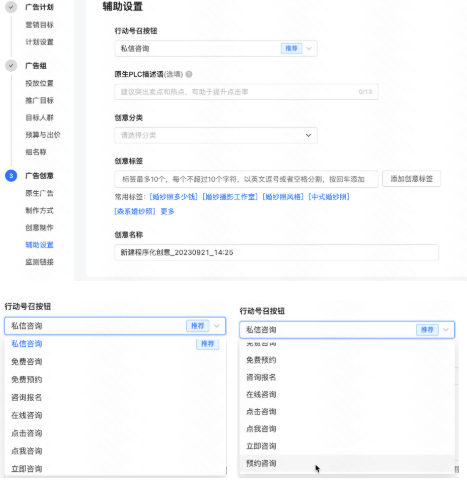
Task: Select 投放位置 in the sidebar
Action: [x=40, y=83]
